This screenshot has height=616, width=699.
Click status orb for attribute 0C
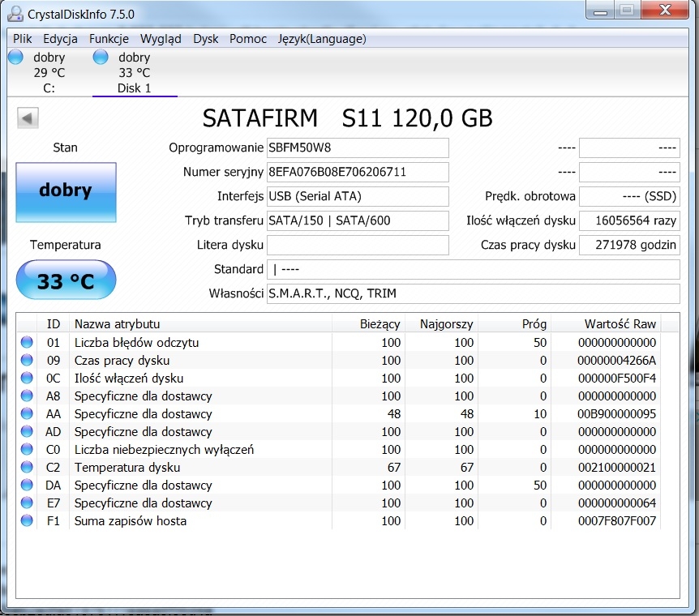(x=27, y=378)
